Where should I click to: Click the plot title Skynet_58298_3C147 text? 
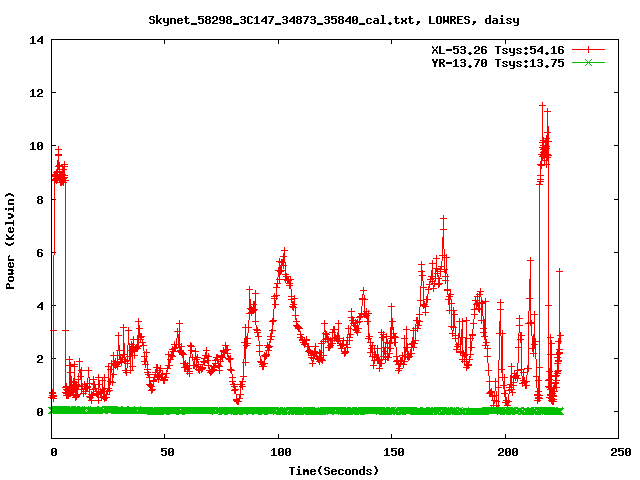(x=334, y=20)
